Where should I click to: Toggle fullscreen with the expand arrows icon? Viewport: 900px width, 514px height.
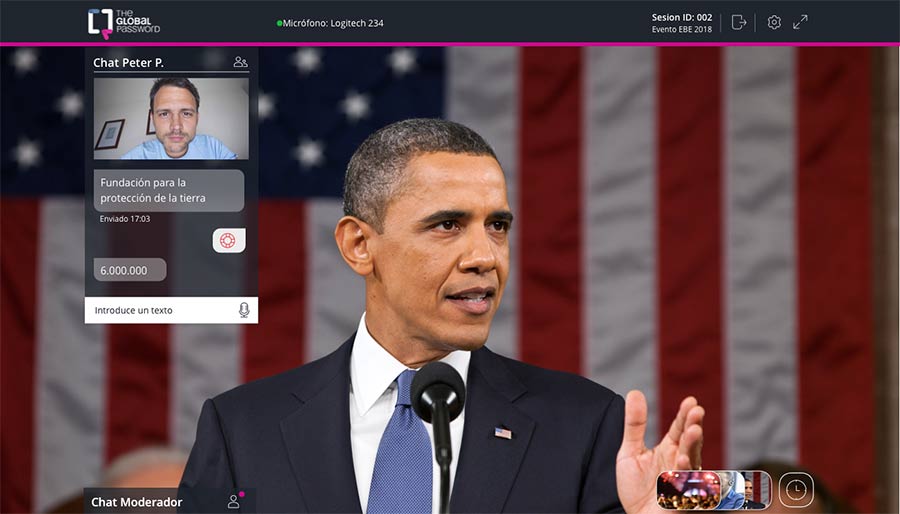tap(800, 22)
